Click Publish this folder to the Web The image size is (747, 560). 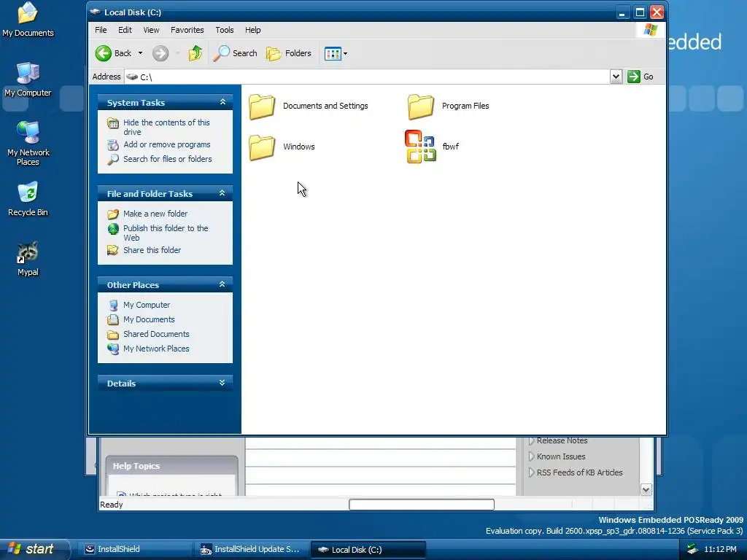[166, 233]
